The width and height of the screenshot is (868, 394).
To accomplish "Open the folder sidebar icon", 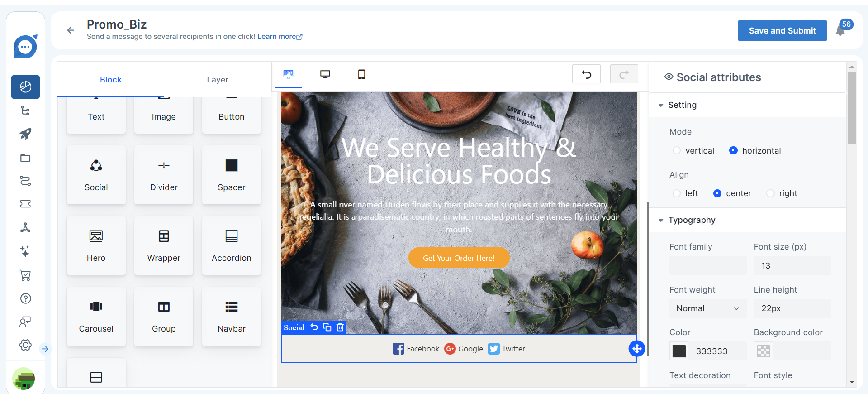I will pos(25,158).
